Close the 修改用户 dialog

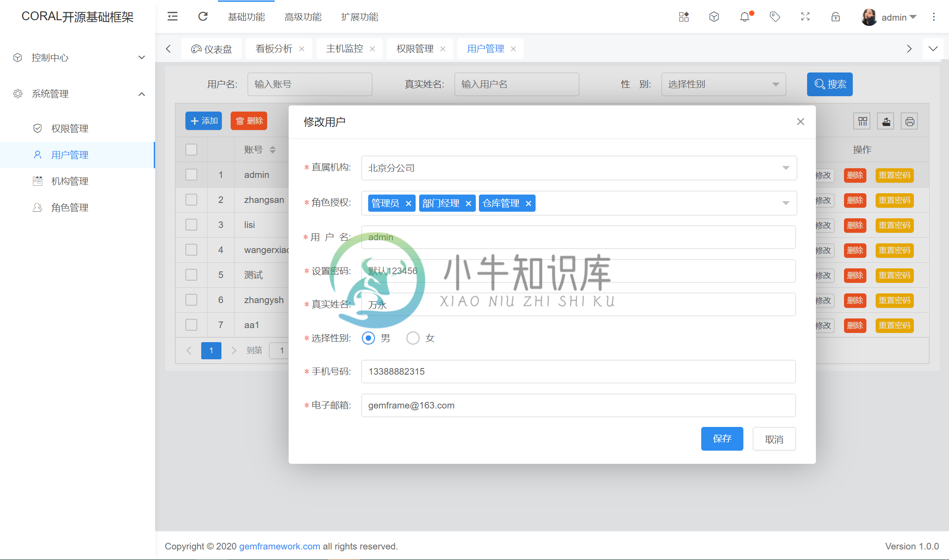point(800,122)
